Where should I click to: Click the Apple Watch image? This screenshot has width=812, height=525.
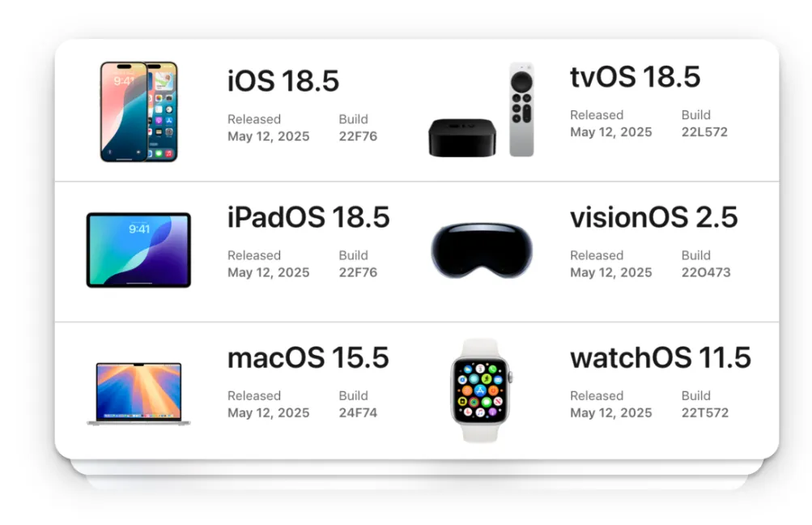tap(481, 391)
